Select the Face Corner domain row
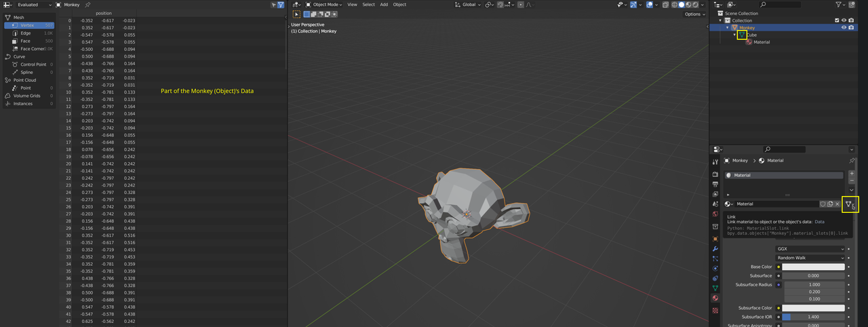 [28, 49]
